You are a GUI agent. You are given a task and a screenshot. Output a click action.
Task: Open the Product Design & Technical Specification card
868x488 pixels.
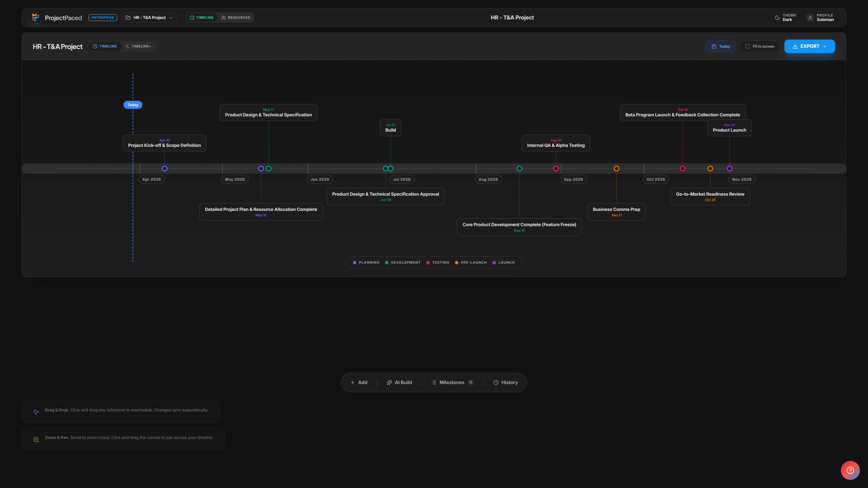pyautogui.click(x=269, y=113)
